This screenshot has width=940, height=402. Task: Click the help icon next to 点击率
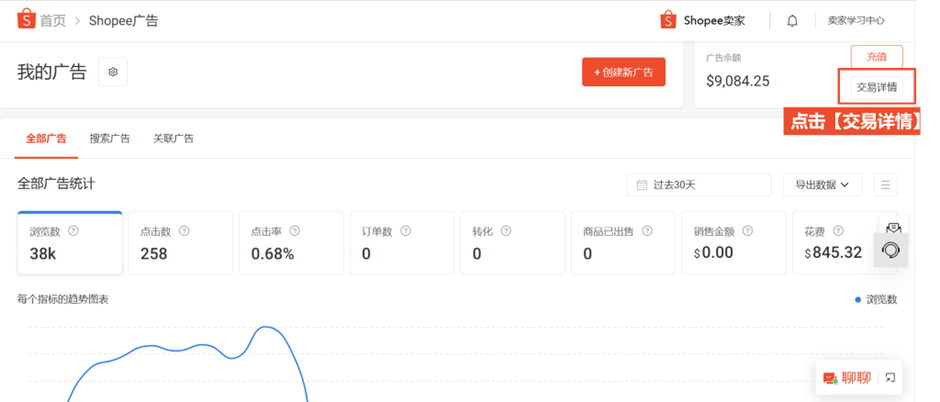point(294,231)
